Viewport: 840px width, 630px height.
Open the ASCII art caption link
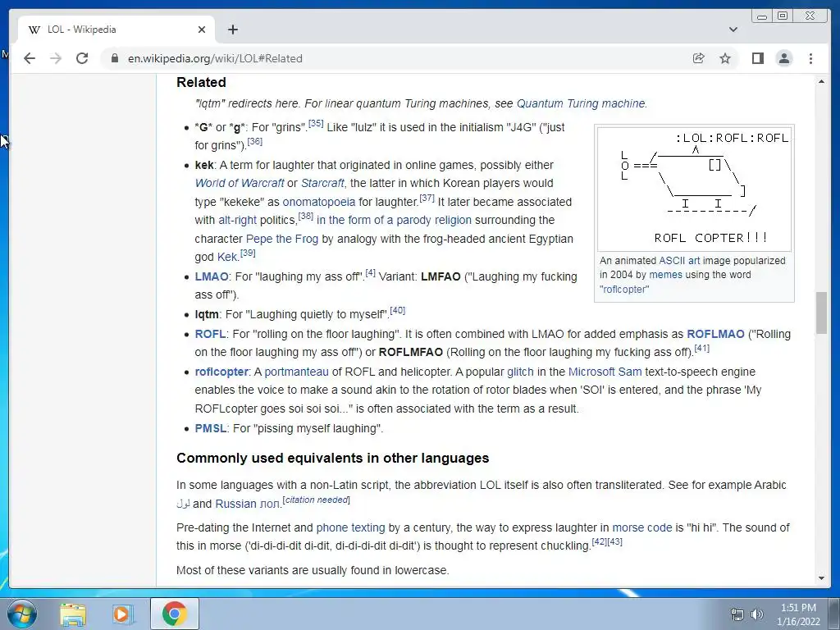click(679, 261)
